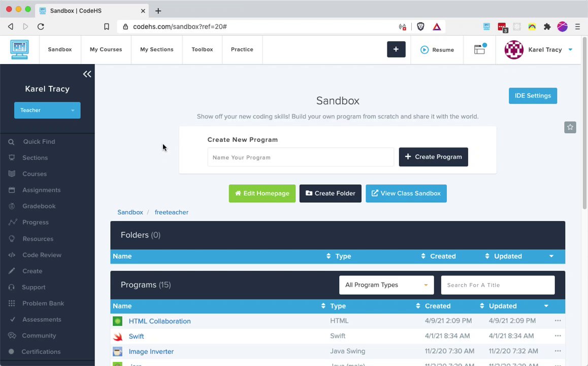588x366 pixels.
Task: Open the Swift program link
Action: point(136,337)
